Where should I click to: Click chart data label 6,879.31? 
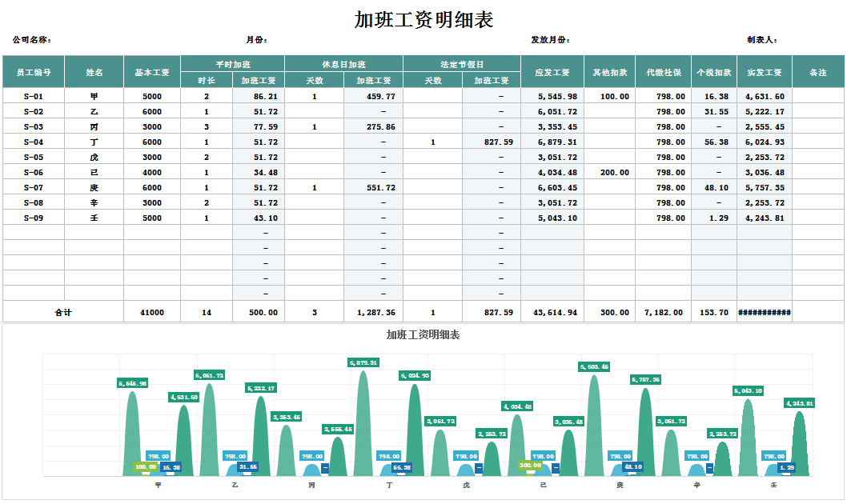click(363, 362)
